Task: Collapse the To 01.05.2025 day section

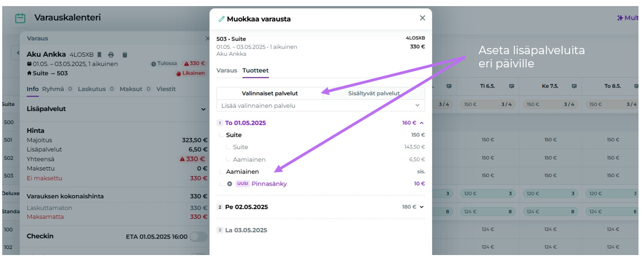Action: (422, 123)
